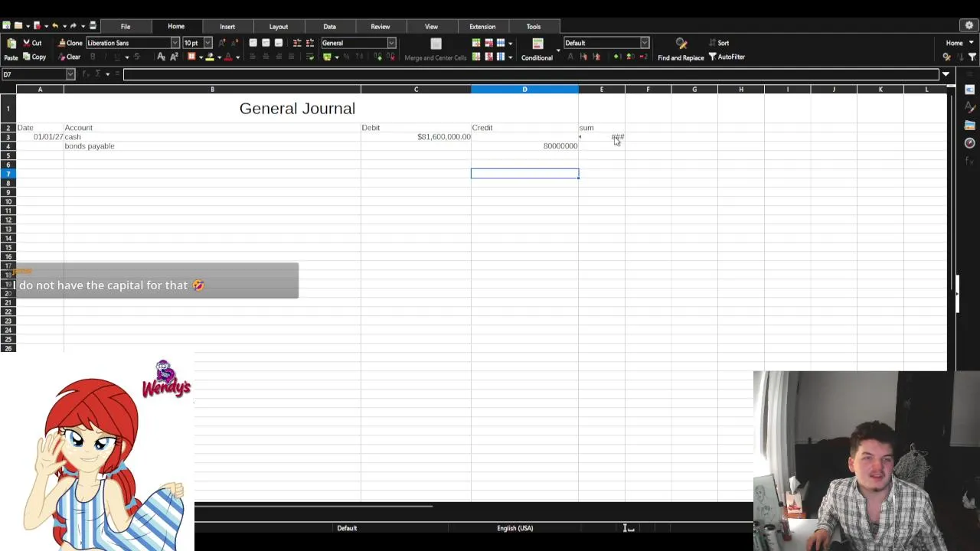Toggle center horizontally alignment
This screenshot has height=551, width=980.
click(266, 57)
